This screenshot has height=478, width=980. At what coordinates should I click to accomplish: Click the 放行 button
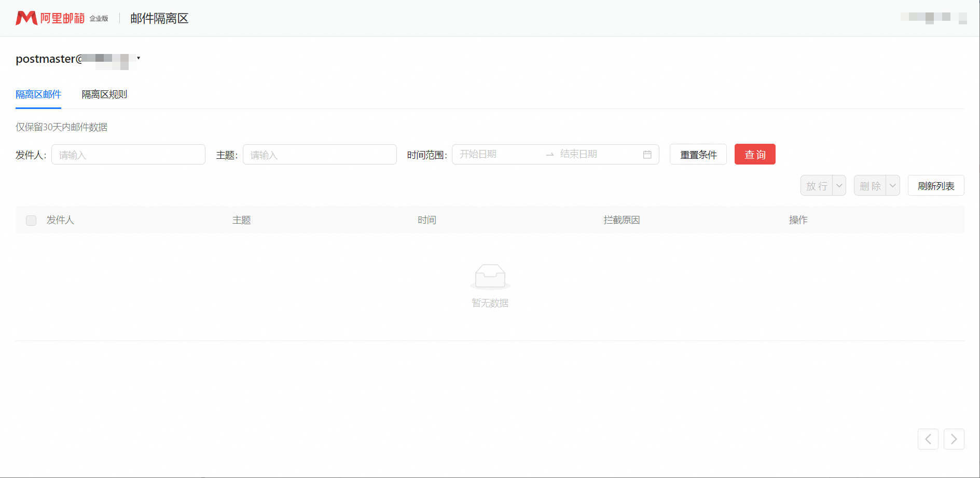[817, 186]
